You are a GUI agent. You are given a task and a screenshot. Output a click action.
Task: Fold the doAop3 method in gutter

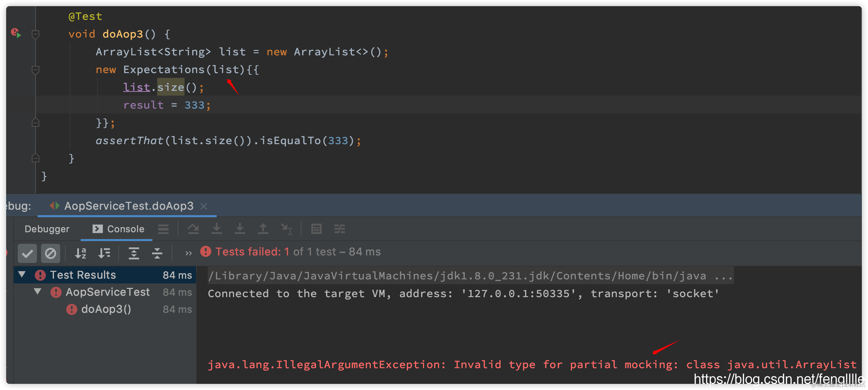tap(35, 34)
